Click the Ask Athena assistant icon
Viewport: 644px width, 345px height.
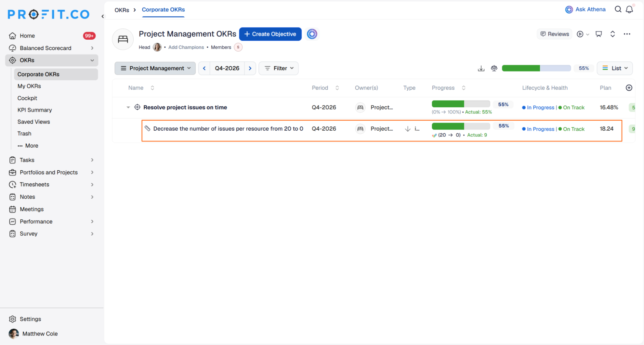(569, 10)
